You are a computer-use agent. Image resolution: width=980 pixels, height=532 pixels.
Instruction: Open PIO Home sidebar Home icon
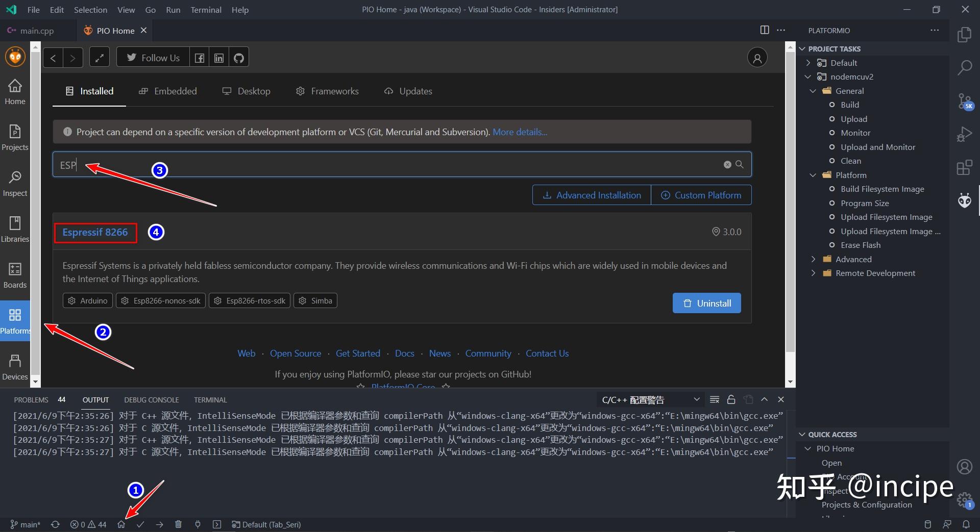point(15,92)
